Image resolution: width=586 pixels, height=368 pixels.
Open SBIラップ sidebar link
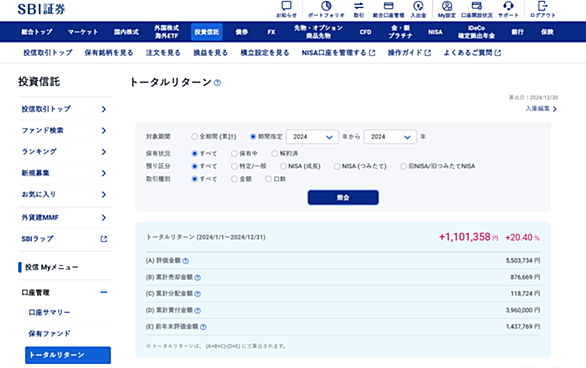[x=37, y=239]
